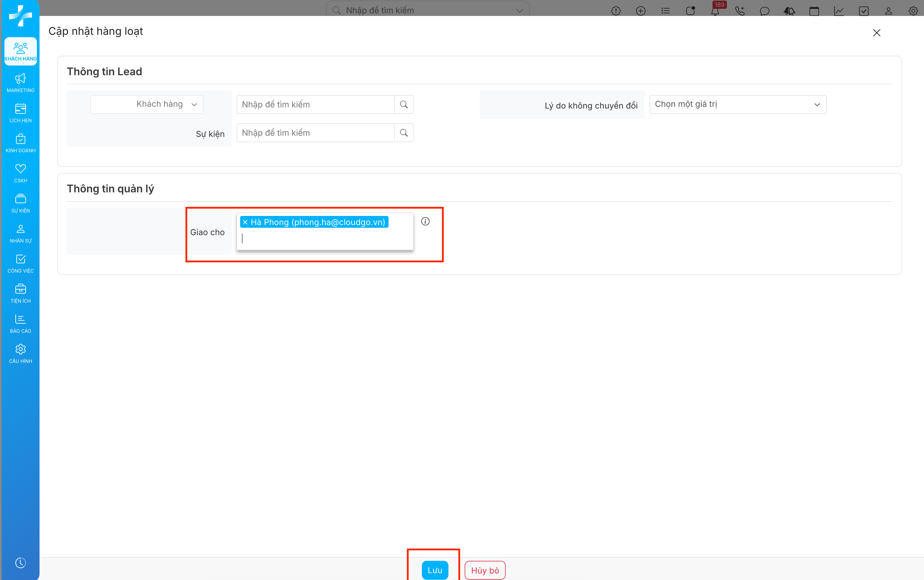
Task: Open Lịch hẹn appointments sidebar icon
Action: pyautogui.click(x=20, y=113)
